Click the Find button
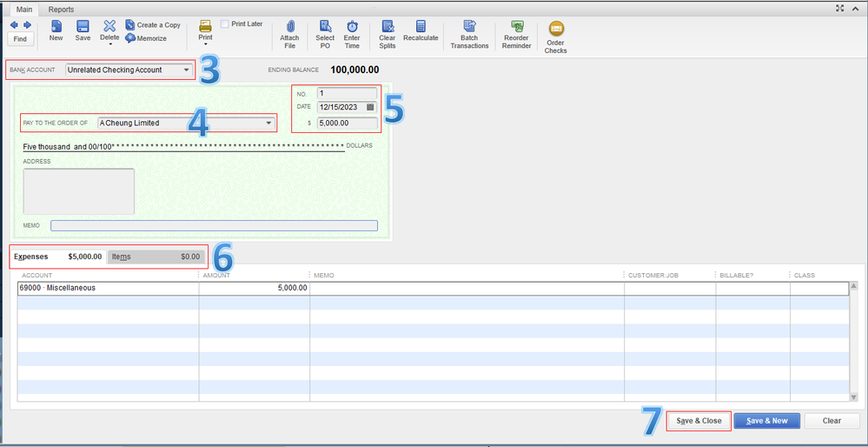The width and height of the screenshot is (868, 447). click(20, 39)
